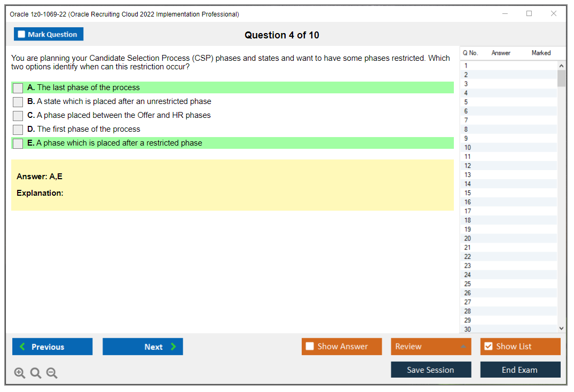
Task: Check answer option A checkbox
Action: [x=18, y=87]
